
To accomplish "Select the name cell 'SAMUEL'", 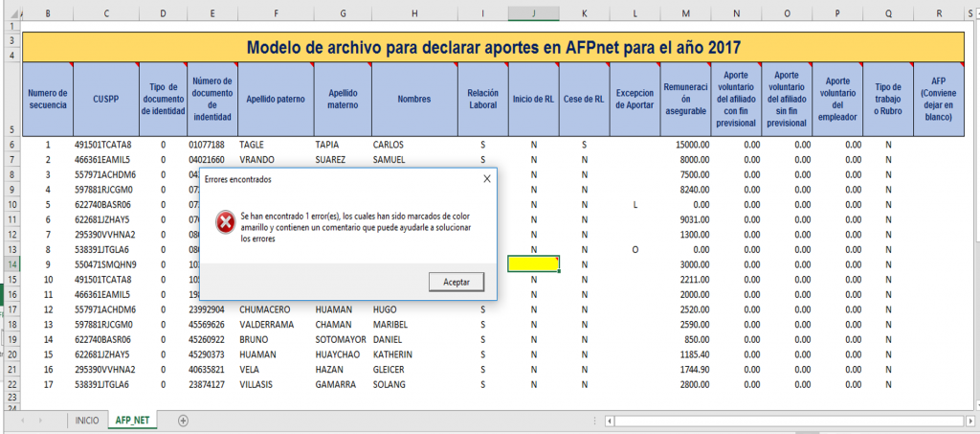I will (414, 159).
